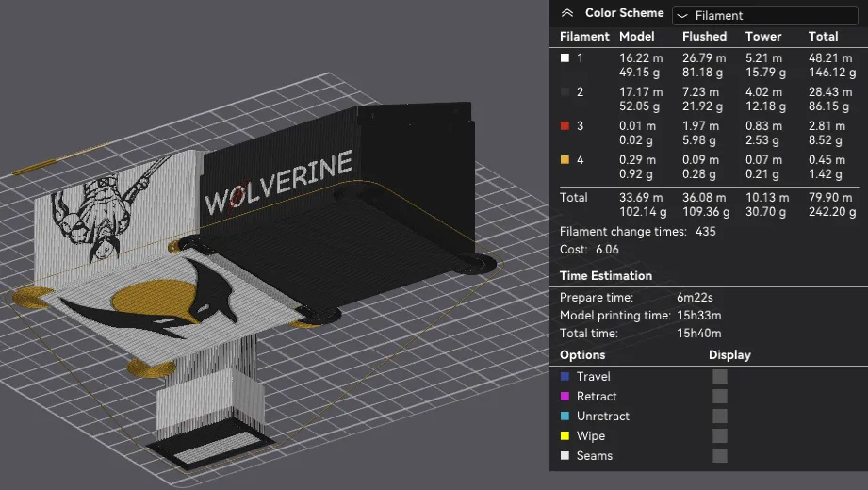
Task: Click filament 4 total value 0.45 m
Action: (827, 159)
